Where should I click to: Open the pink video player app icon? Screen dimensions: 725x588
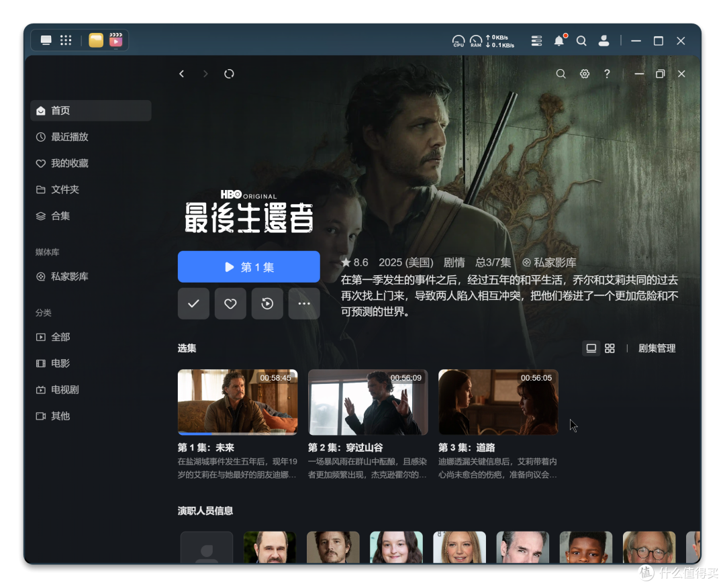coord(116,40)
